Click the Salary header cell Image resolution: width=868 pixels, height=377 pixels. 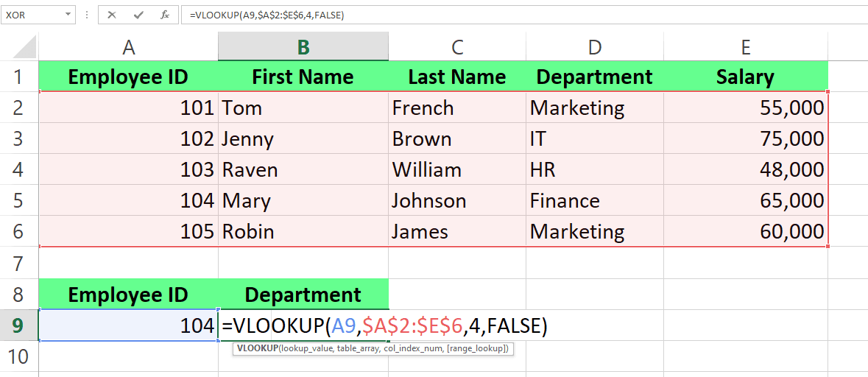745,77
